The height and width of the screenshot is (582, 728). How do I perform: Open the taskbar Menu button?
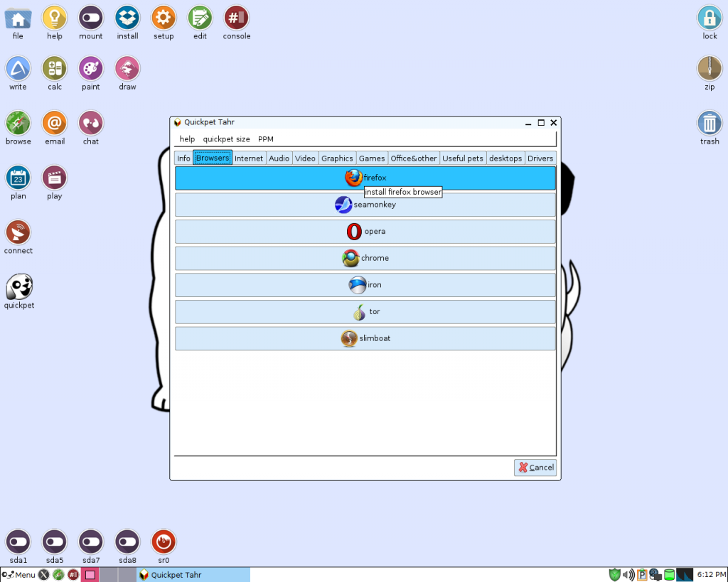[18, 575]
